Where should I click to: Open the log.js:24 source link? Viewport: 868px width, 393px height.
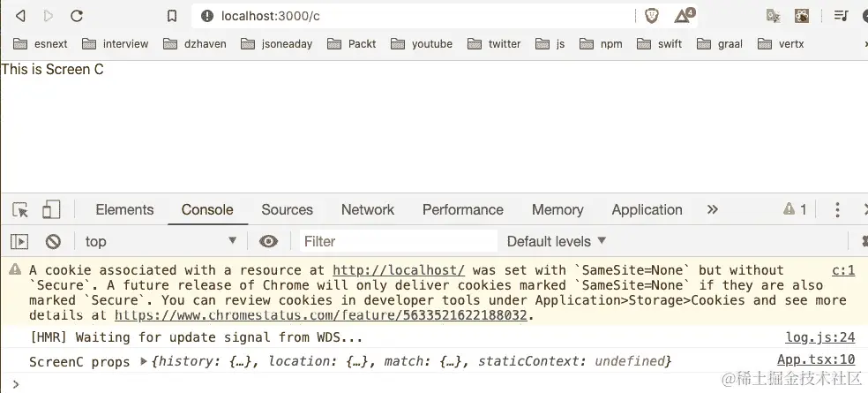(819, 337)
